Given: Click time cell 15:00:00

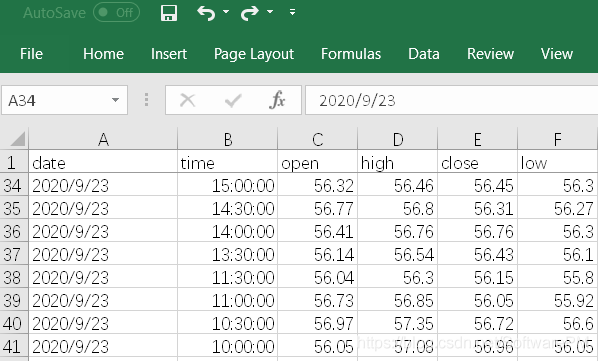Looking at the screenshot, I should click(228, 185).
